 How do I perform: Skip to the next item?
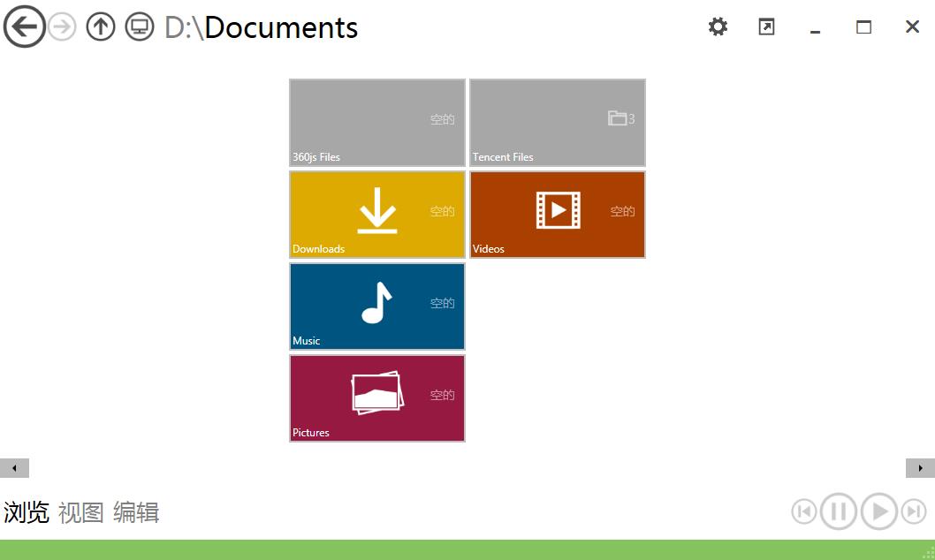pos(914,511)
